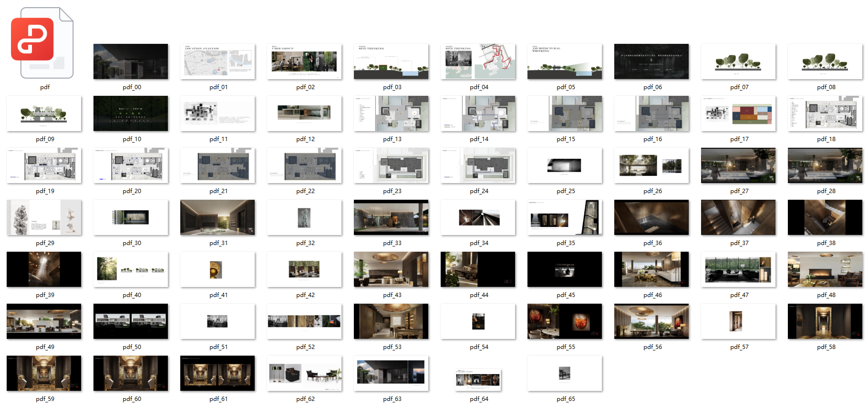Screen dimensions: 868x410
Task: Click the pdf_00 dark cover thumbnail
Action: point(131,61)
